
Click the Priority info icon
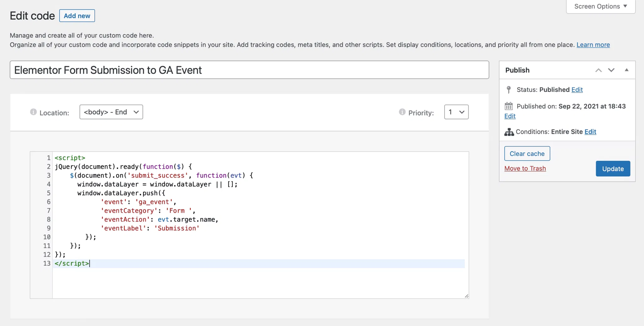402,112
